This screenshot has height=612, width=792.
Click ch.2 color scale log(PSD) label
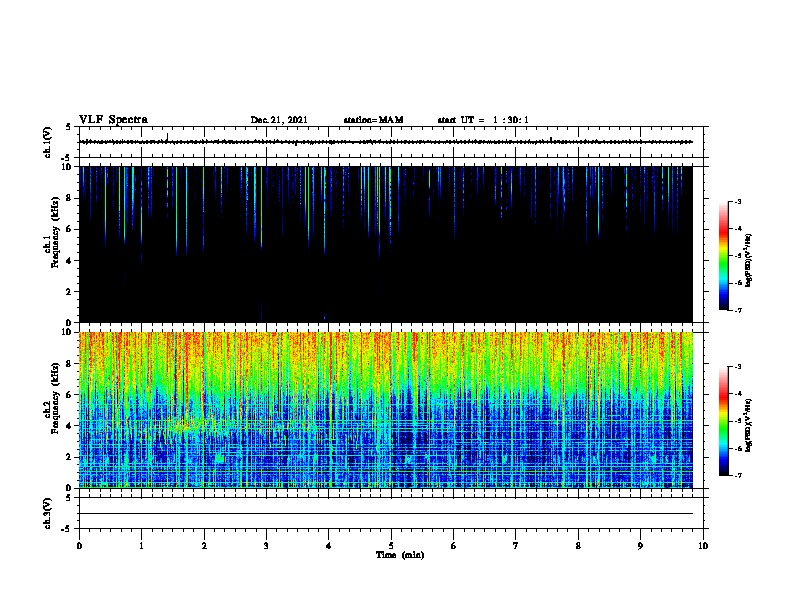(748, 425)
